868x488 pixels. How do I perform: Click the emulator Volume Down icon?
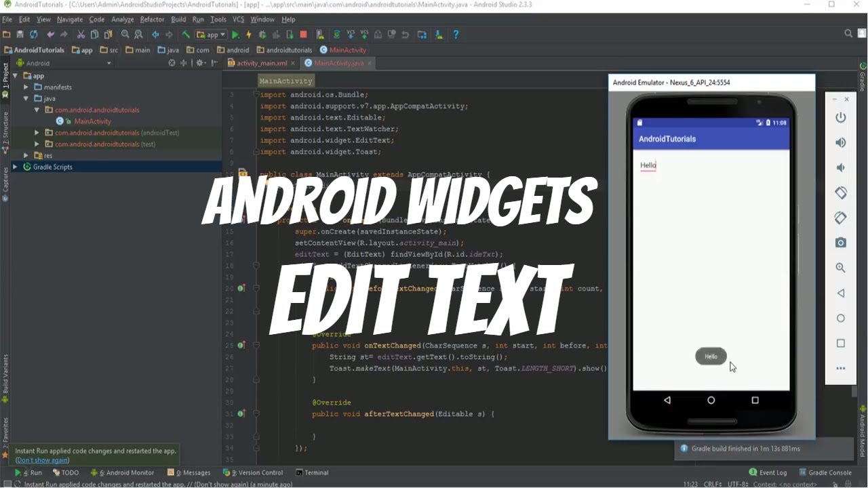pos(841,167)
